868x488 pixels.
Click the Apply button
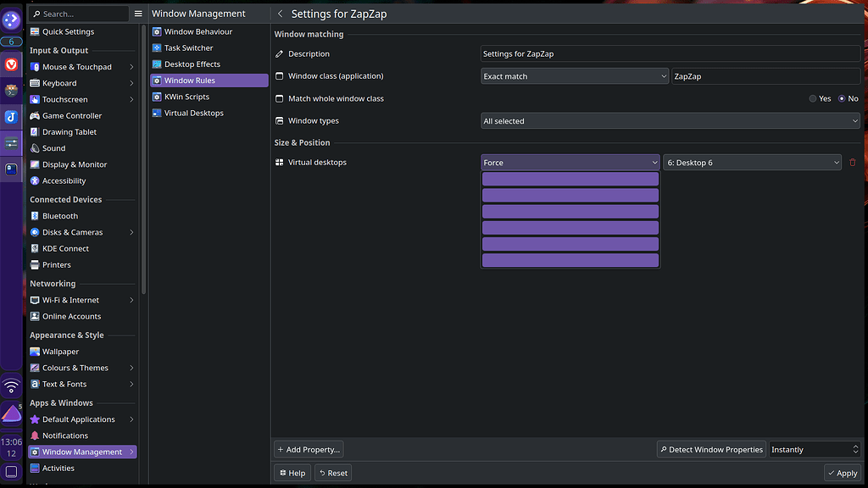tap(843, 473)
